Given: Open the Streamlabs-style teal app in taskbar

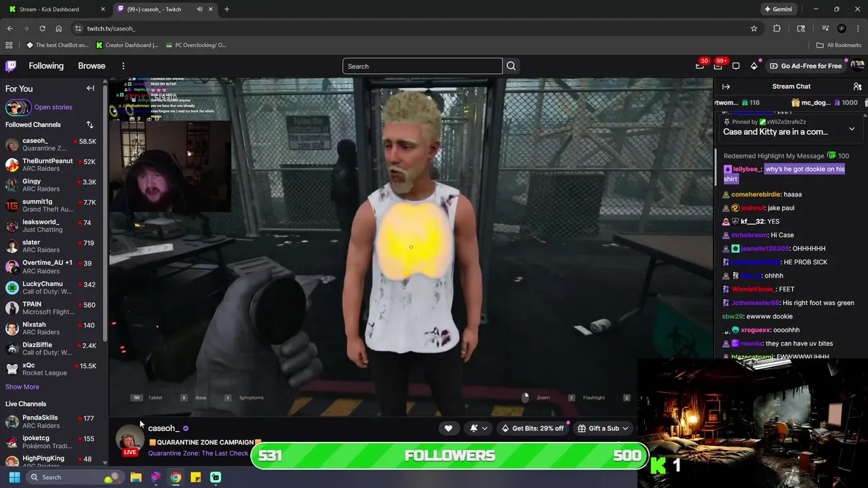Looking at the screenshot, I should pyautogui.click(x=216, y=477).
